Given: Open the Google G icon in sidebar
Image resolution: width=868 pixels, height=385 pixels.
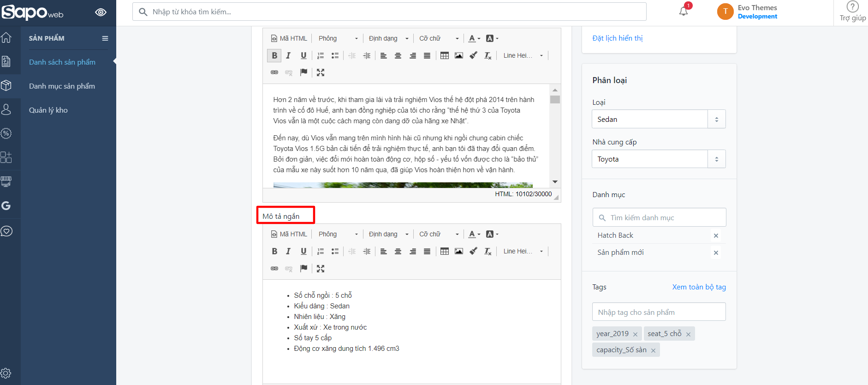Looking at the screenshot, I should point(6,206).
